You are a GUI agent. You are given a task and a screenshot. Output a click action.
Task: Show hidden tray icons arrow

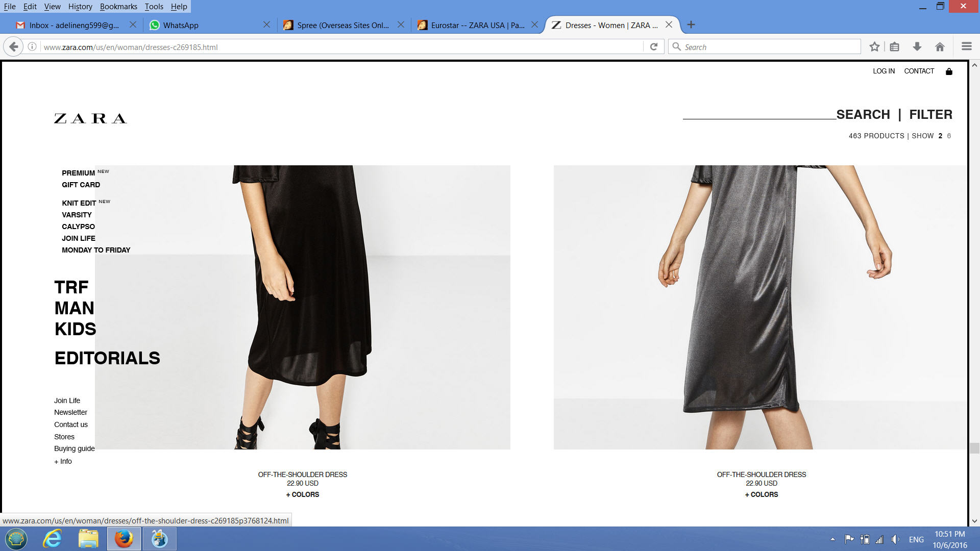pyautogui.click(x=832, y=539)
